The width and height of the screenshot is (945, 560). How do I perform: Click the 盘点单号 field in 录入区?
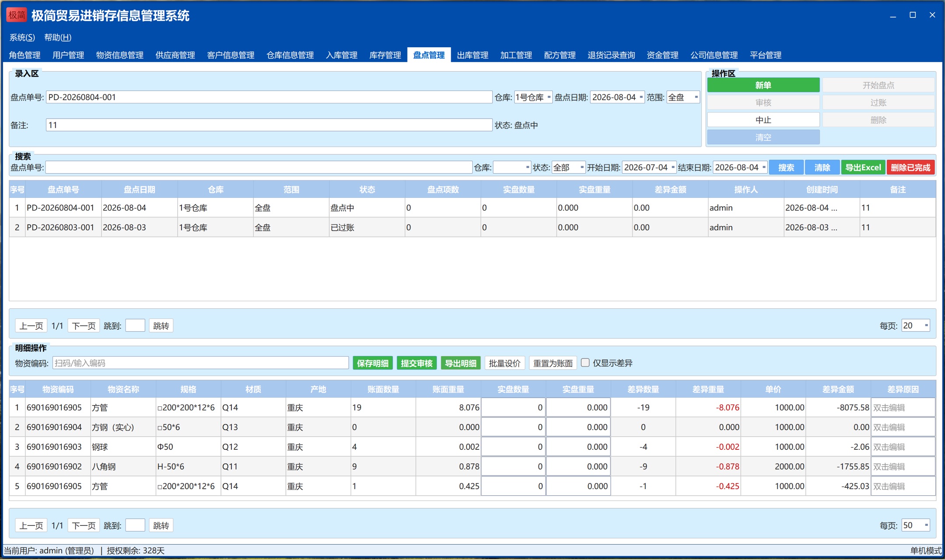pos(269,97)
